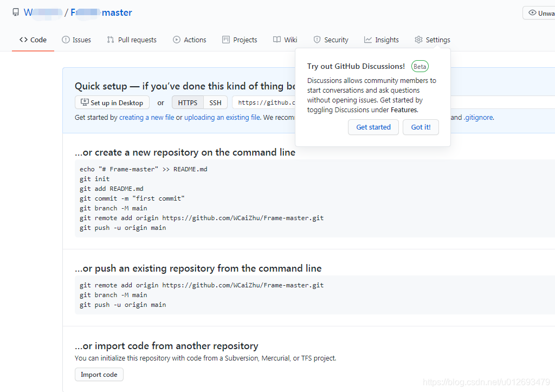Open the repository name link ending in master
Viewport: 555px width, 392px height.
(x=101, y=12)
